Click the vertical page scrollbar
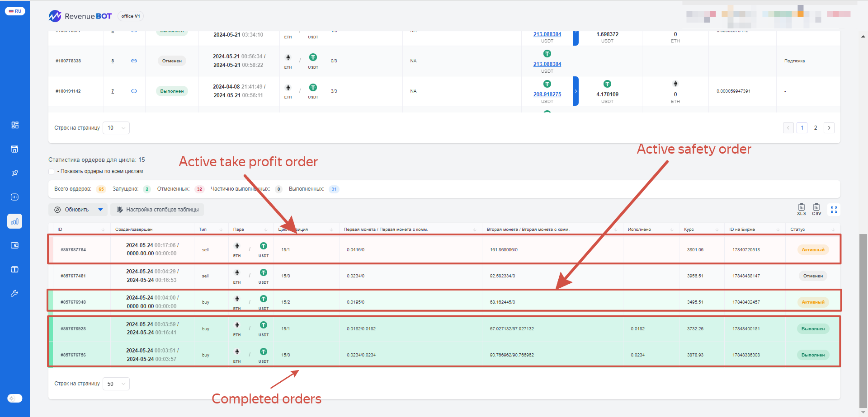868x417 pixels. pyautogui.click(x=863, y=321)
